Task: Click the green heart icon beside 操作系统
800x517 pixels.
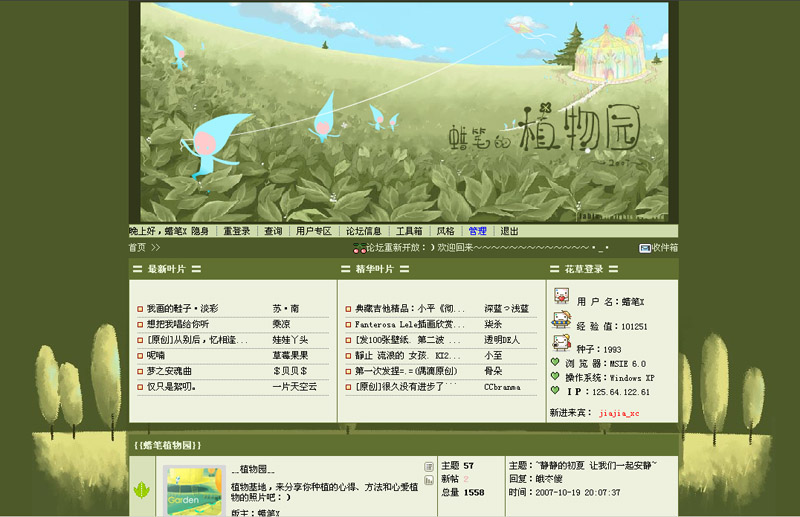Action: [x=555, y=376]
